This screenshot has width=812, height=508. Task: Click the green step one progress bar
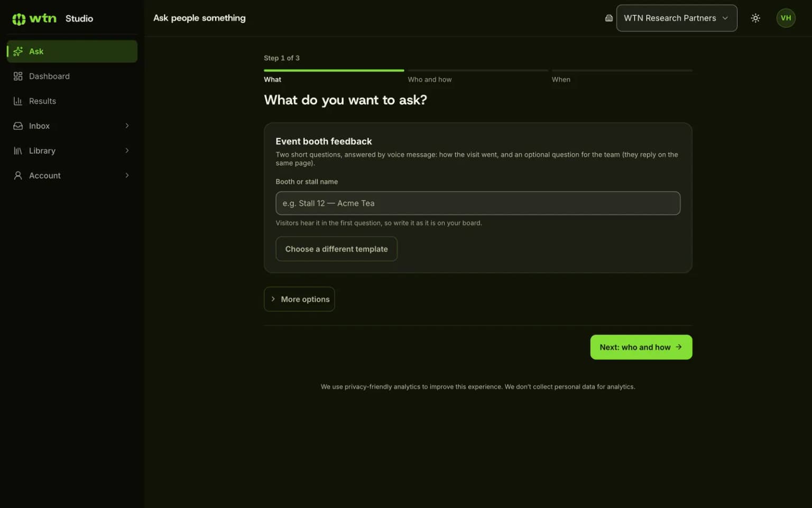(x=334, y=70)
